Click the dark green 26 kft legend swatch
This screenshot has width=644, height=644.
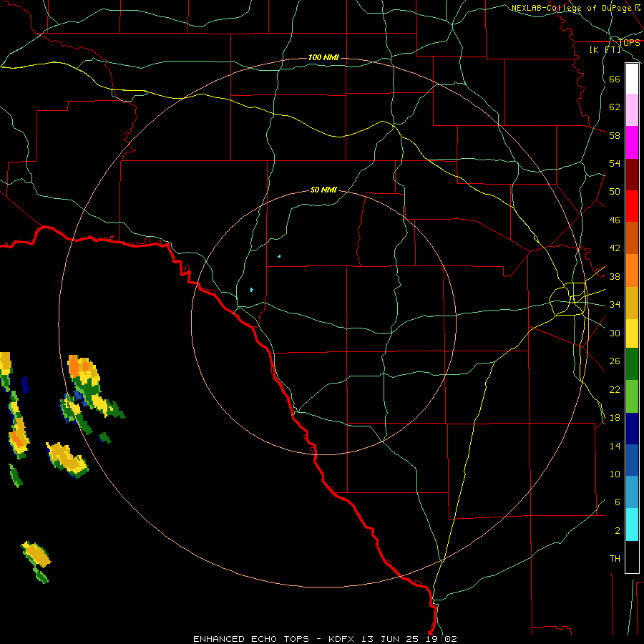632,364
